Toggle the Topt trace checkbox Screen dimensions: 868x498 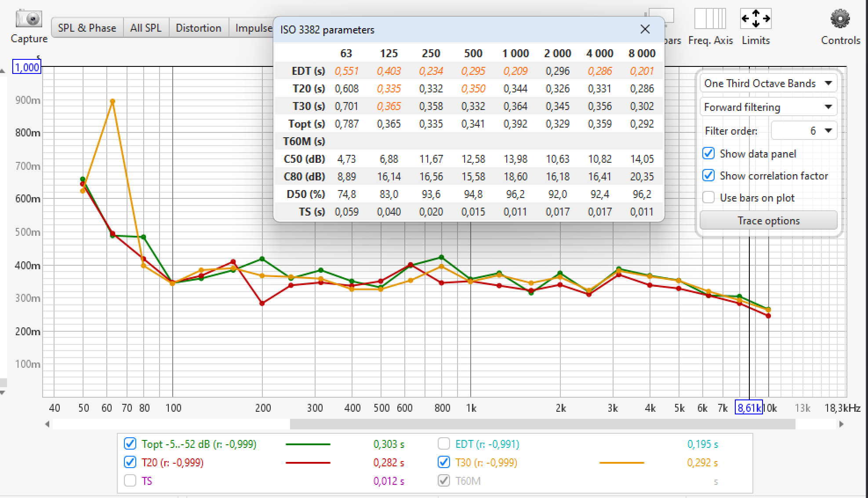pyautogui.click(x=130, y=443)
